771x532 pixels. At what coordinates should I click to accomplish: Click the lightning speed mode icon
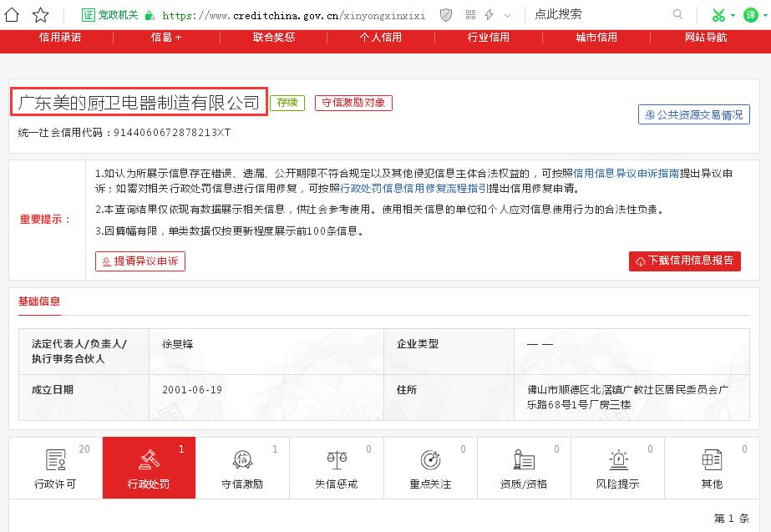pos(489,15)
